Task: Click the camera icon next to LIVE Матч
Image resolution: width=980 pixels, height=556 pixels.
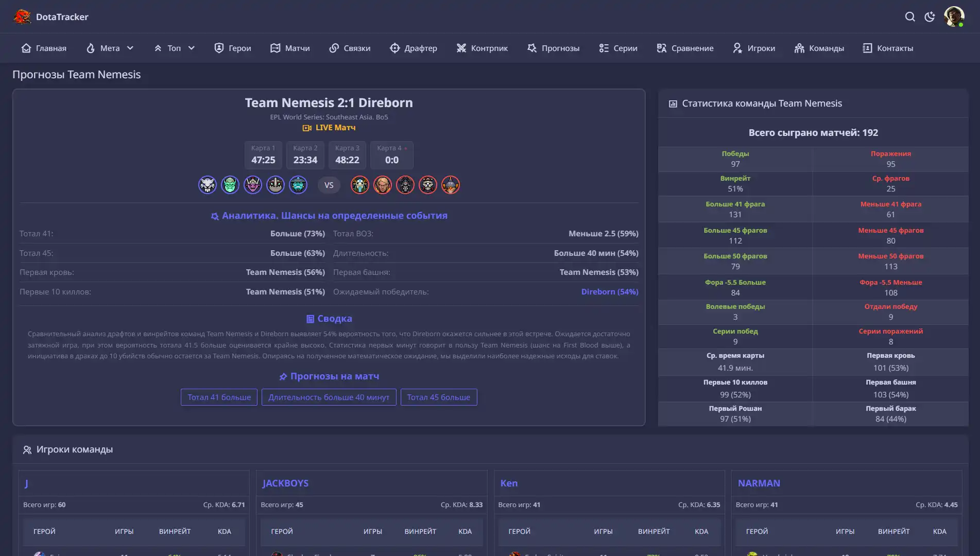Action: (x=307, y=128)
